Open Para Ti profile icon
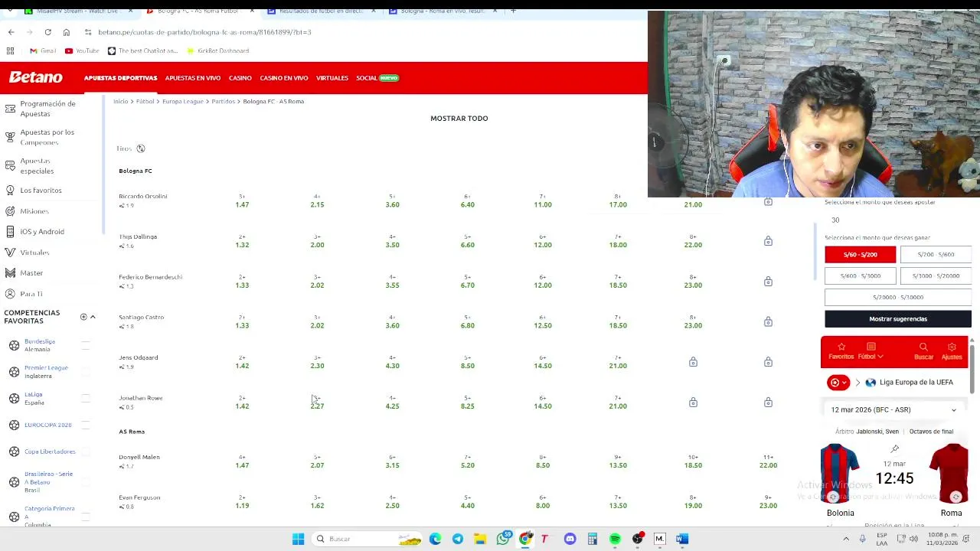The image size is (980, 551). [10, 293]
